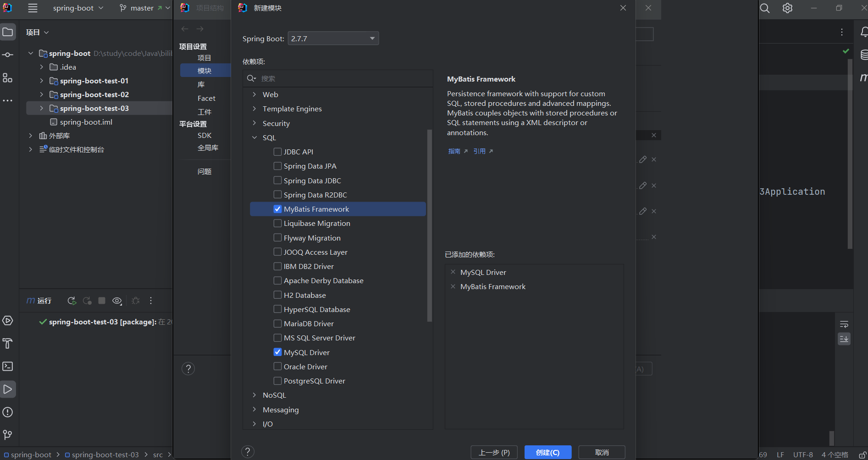Screen dimensions: 868x460
Task: Check the PostgreSQL Driver dependency
Action: (x=277, y=381)
